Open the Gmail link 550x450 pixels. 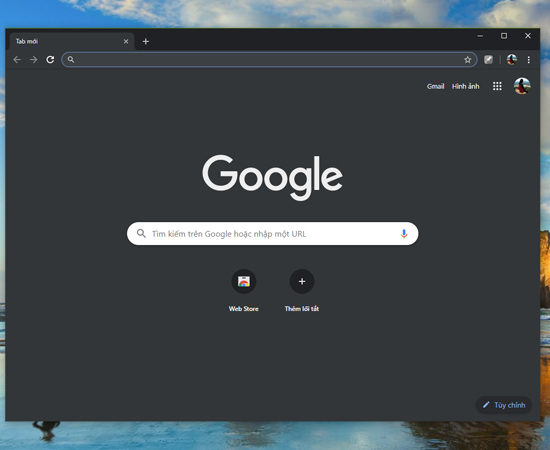435,86
